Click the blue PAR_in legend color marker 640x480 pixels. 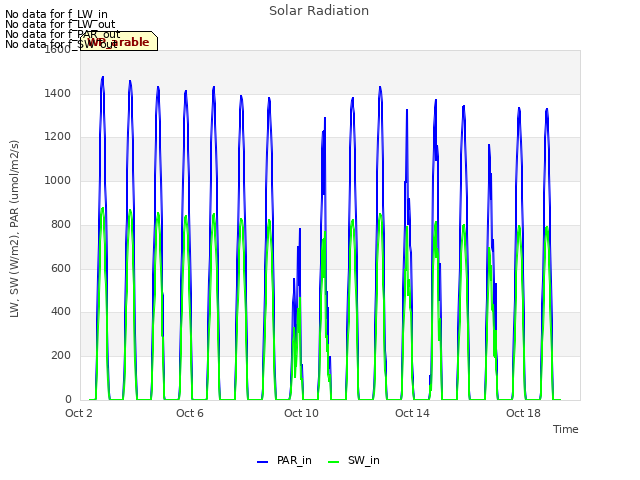point(262,462)
